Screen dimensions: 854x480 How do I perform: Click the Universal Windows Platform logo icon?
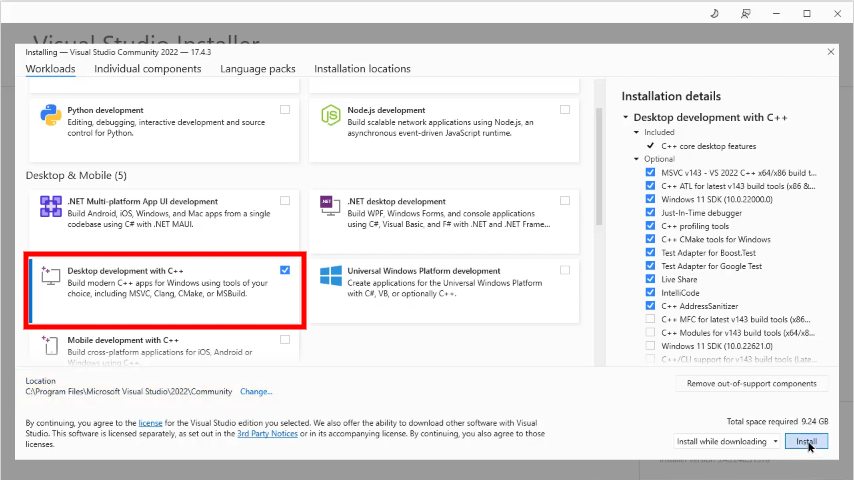330,275
